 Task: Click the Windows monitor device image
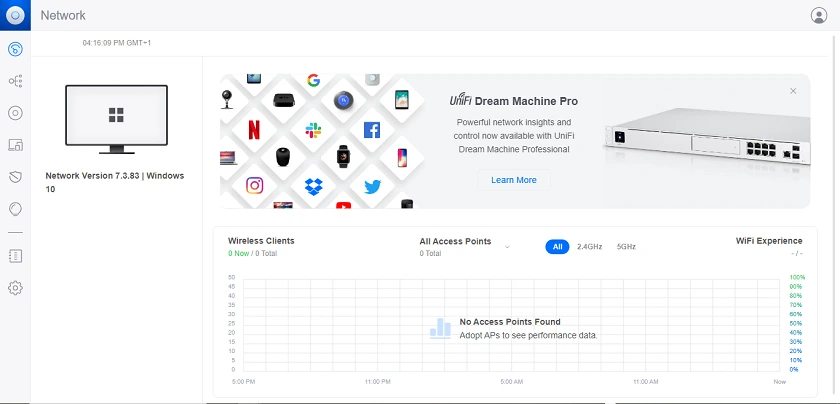(116, 119)
